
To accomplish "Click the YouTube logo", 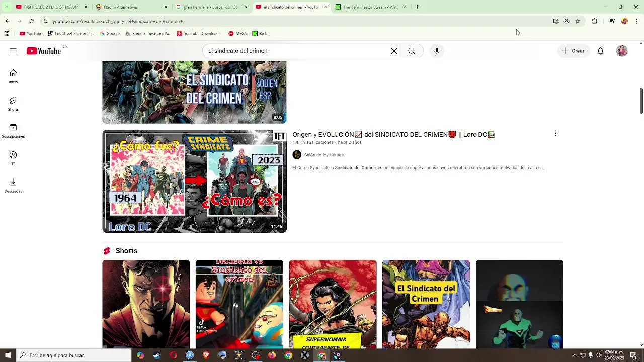I will point(44,51).
